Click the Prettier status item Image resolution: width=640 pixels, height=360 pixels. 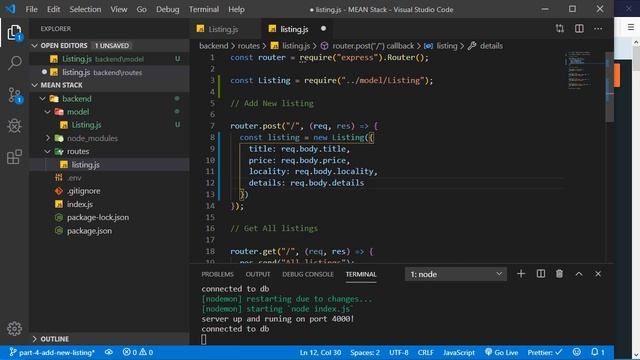tap(544, 352)
